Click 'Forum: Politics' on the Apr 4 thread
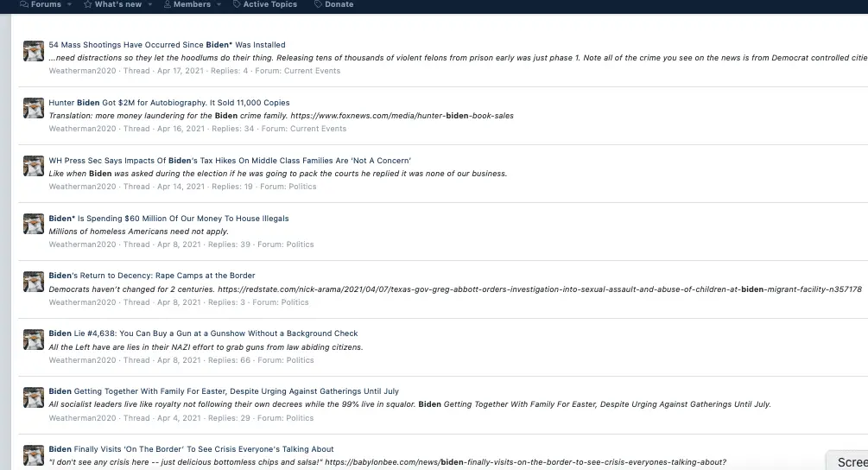The height and width of the screenshot is (470, 868). pyautogui.click(x=286, y=418)
